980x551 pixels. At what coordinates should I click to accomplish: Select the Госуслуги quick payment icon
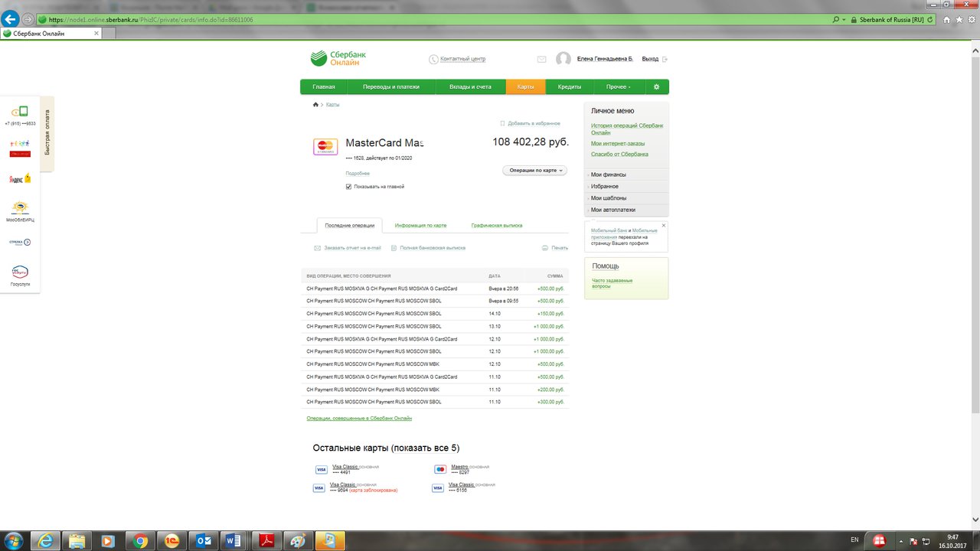point(20,272)
